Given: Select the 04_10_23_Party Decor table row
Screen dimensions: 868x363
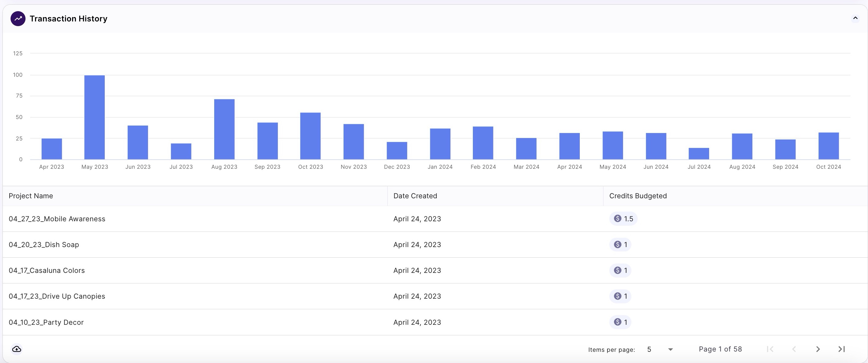Looking at the screenshot, I should pos(46,322).
